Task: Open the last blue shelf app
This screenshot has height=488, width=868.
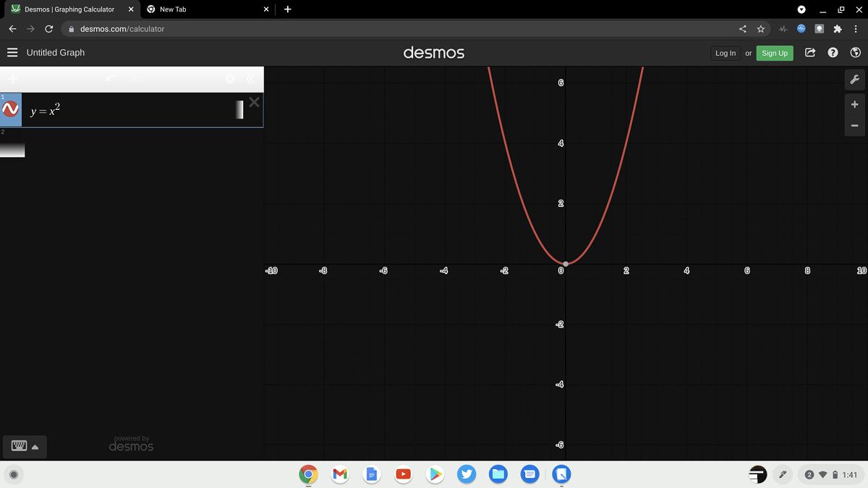Action: [561, 474]
